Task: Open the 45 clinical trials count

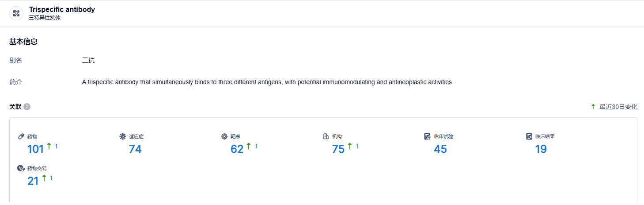Action: [x=440, y=150]
